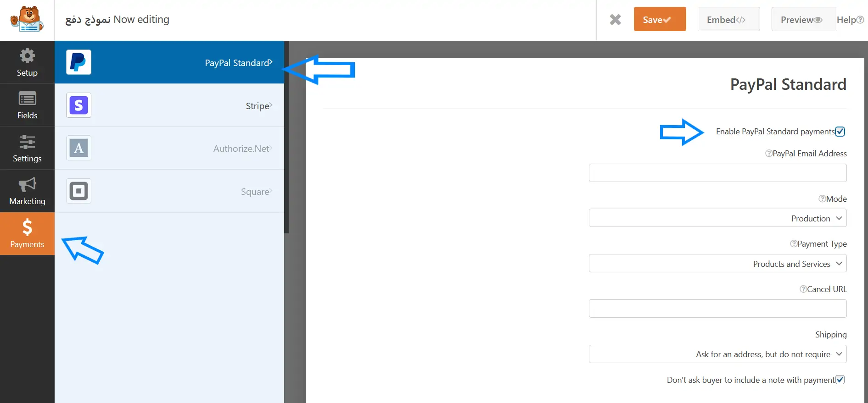This screenshot has height=403, width=868.
Task: Select the Authorize.Net payment tab
Action: click(169, 148)
